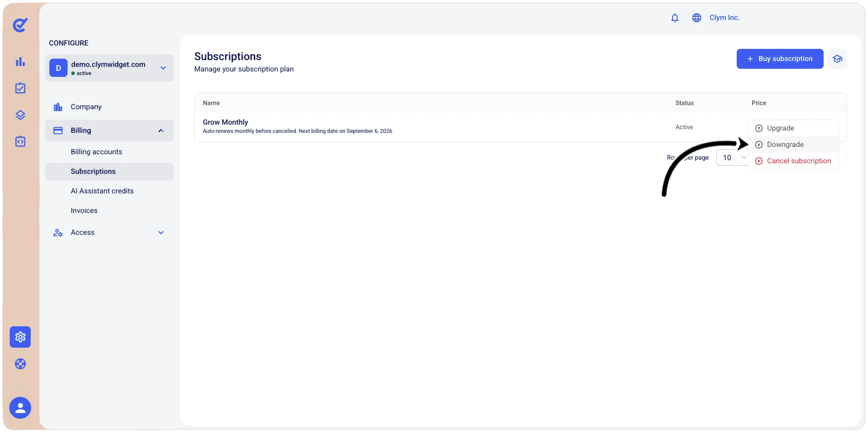Viewport: 868px width, 432px height.
Task: Open the help lifebuoy icon
Action: click(20, 364)
